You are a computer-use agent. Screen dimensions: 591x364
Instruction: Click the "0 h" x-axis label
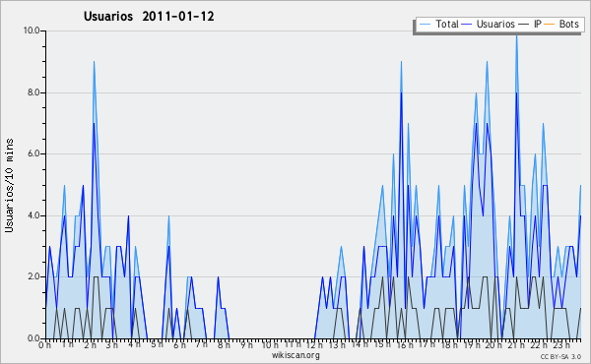[x=45, y=345]
